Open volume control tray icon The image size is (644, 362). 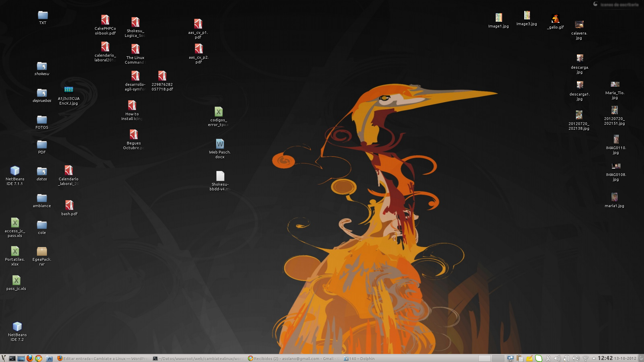557,358
